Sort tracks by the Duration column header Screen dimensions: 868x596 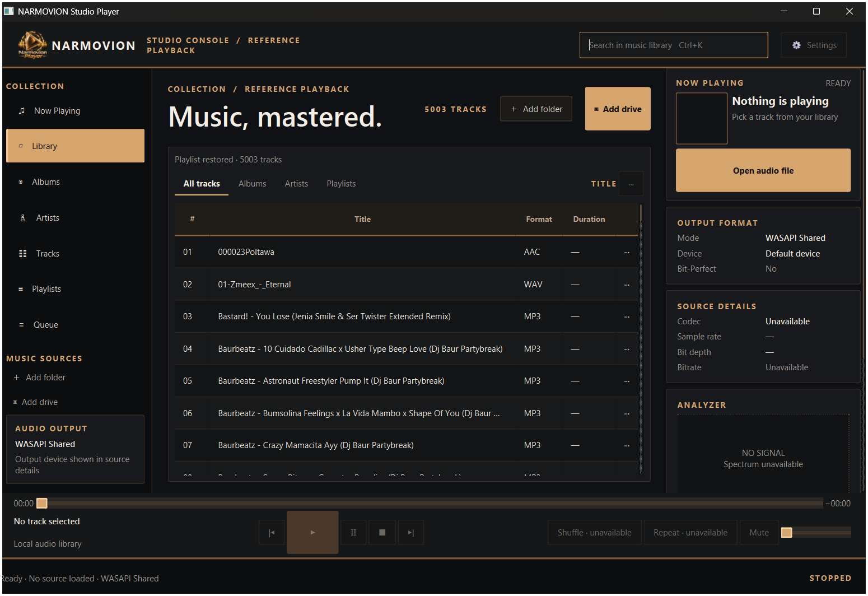[x=589, y=220]
